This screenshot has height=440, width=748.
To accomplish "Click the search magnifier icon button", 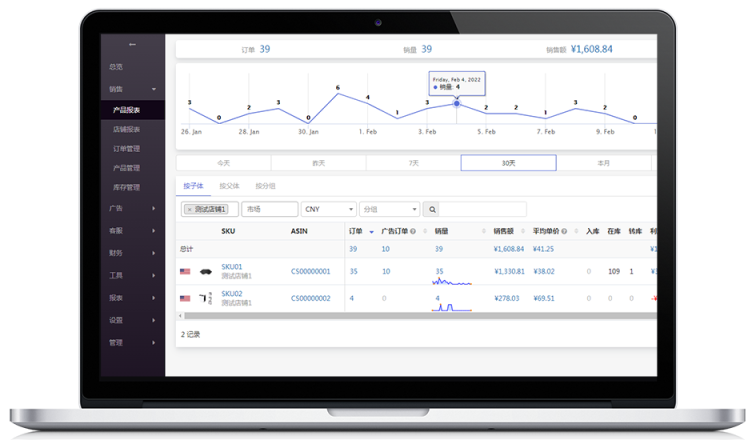I will (432, 210).
